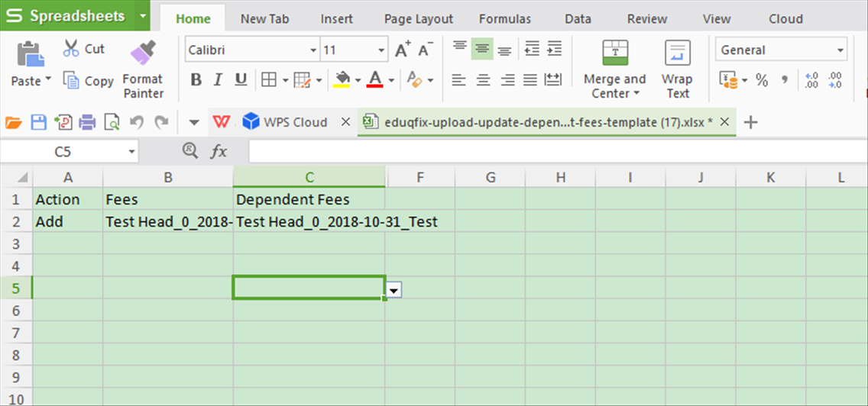868x406 pixels.
Task: Justify the cell text
Action: point(530,80)
